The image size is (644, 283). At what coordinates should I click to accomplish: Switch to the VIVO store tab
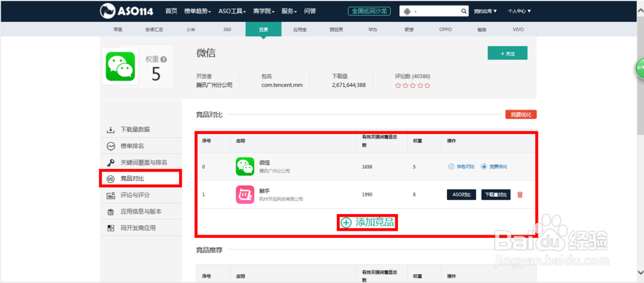pyautogui.click(x=518, y=30)
